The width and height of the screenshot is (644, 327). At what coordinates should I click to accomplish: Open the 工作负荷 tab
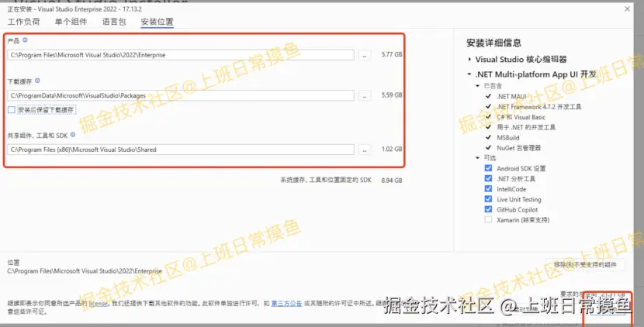click(x=23, y=22)
